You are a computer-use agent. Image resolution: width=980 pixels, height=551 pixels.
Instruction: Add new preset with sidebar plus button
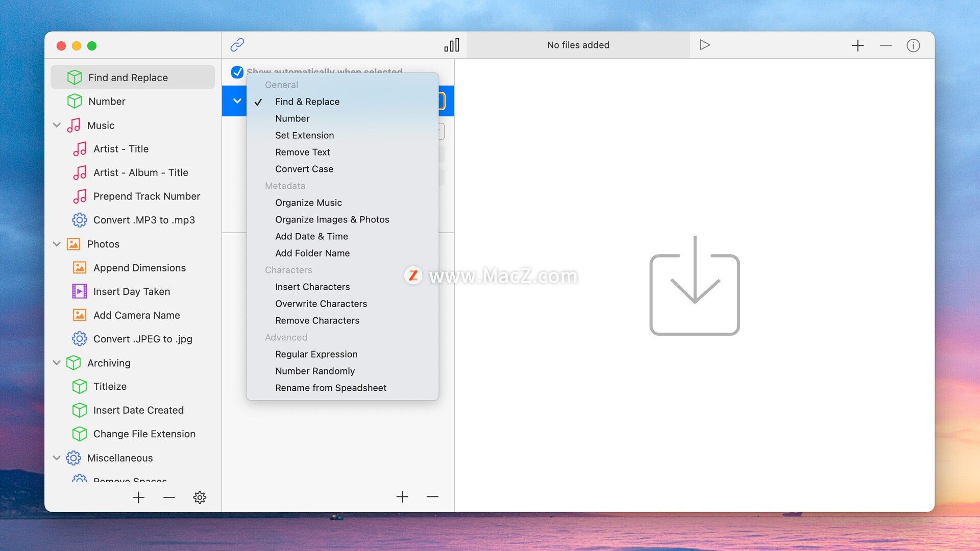coord(138,497)
